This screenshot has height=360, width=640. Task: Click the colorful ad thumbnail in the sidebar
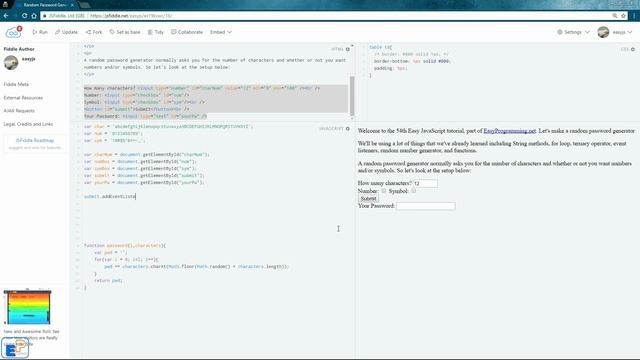pyautogui.click(x=27, y=307)
